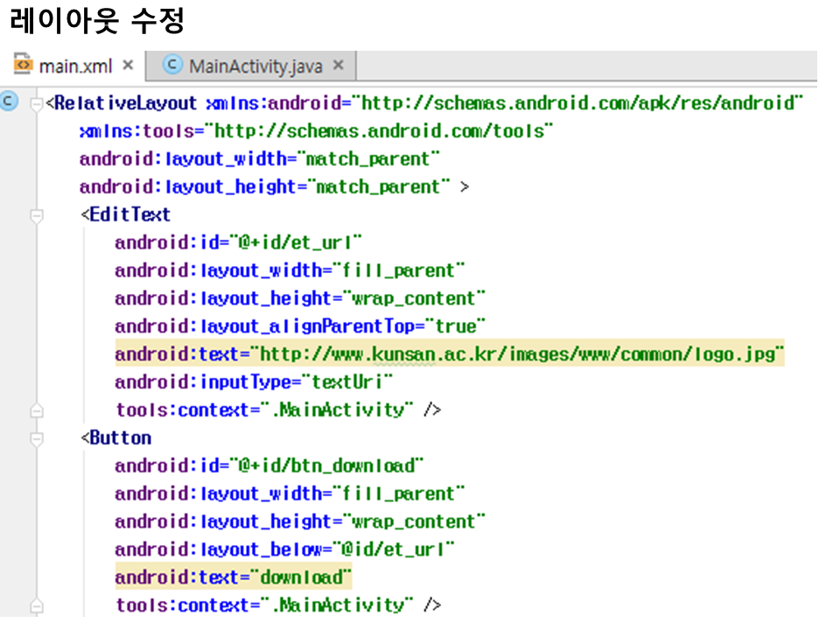840x630 pixels.
Task: Click the related class gutter icon beside RelativeLayout
Action: pos(9,102)
